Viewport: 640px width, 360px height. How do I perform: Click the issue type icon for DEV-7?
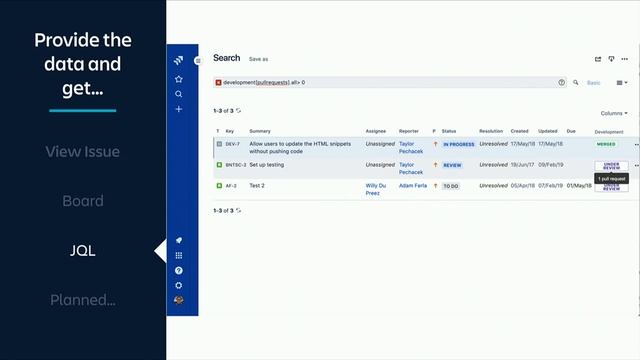tap(219, 144)
